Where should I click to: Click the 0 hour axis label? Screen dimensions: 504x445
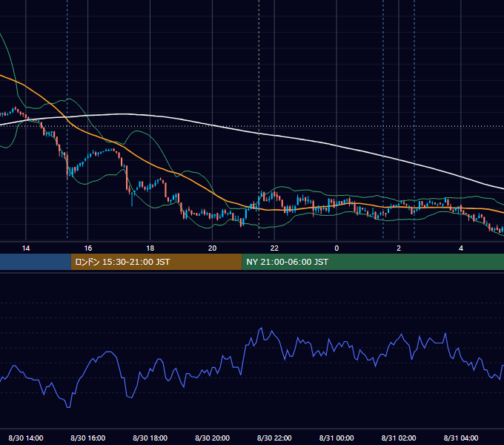coord(336,248)
